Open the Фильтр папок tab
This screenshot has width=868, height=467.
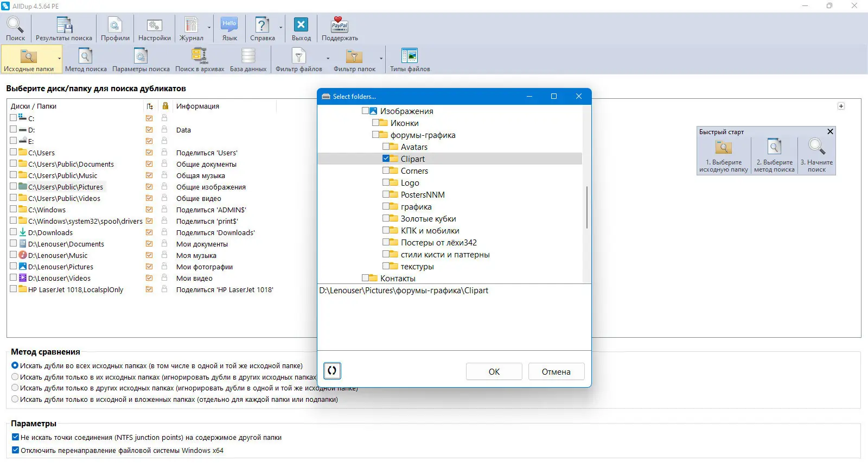click(x=354, y=60)
